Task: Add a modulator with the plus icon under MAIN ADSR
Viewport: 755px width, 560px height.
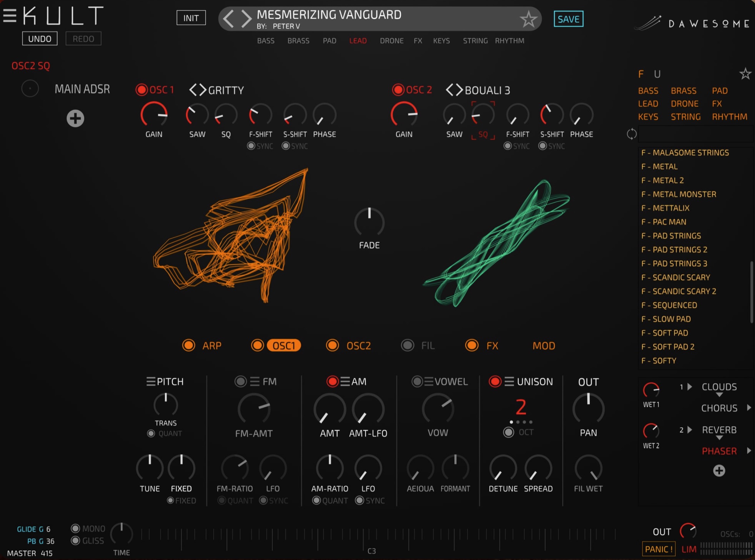Action: click(x=75, y=118)
